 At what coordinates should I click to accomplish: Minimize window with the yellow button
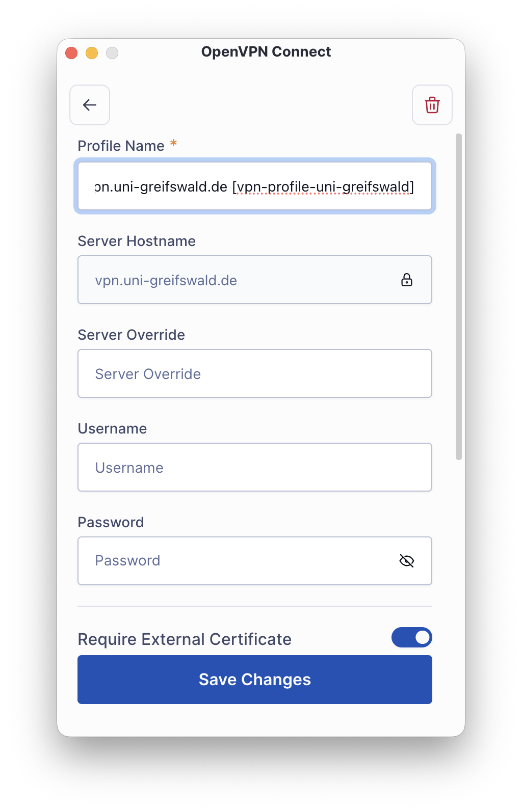92,53
